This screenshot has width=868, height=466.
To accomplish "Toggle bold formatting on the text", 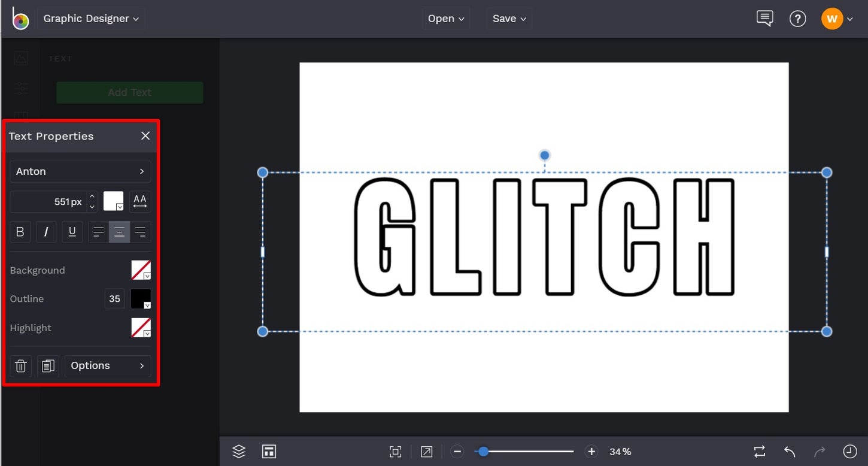I will click(x=20, y=232).
